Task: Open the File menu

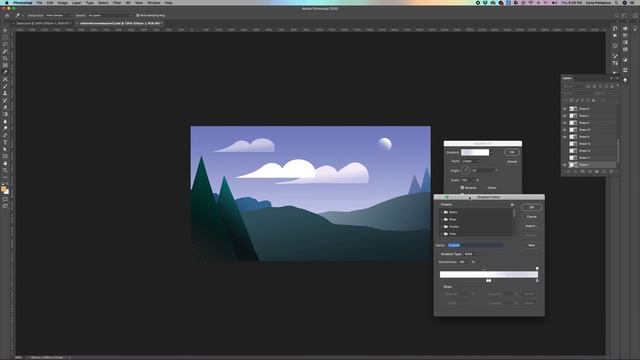Action: (x=40, y=2)
